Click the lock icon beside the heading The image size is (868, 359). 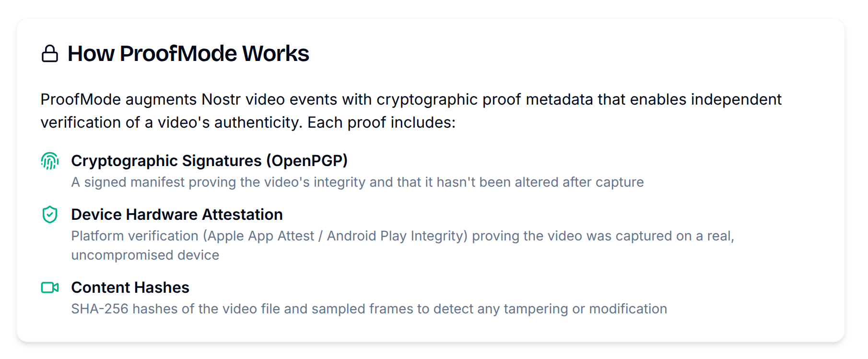(x=50, y=54)
